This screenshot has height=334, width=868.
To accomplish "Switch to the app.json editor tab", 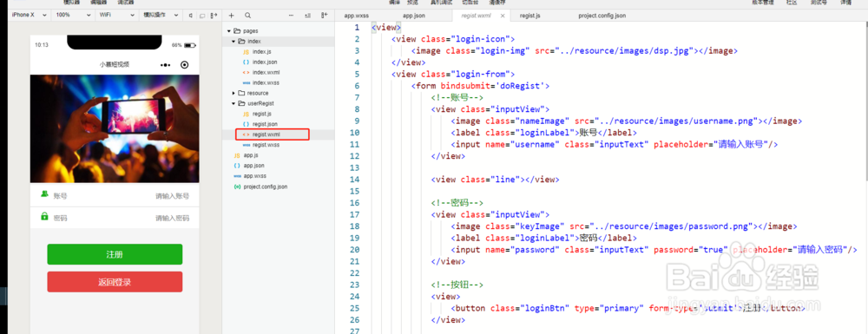I will [413, 16].
